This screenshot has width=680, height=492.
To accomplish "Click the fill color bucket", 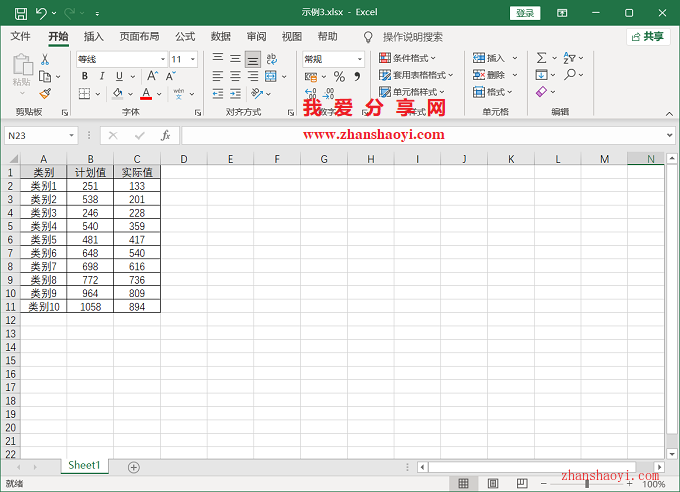I will click(117, 93).
